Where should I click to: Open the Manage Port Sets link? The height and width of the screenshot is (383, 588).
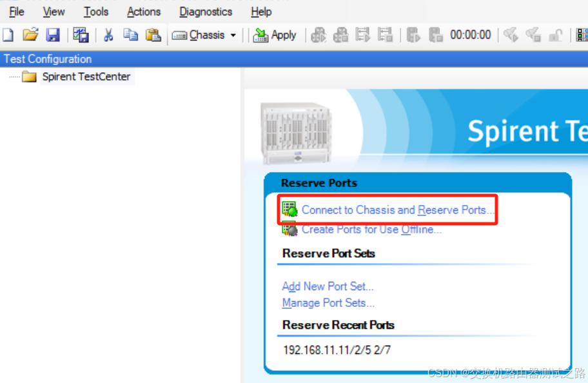pyautogui.click(x=328, y=302)
